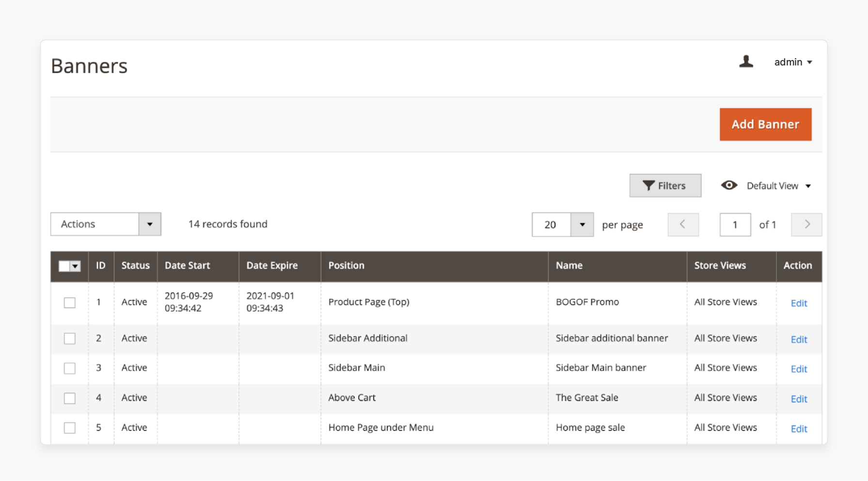Open the per page count dropdown arrow
The height and width of the screenshot is (481, 868).
point(582,225)
